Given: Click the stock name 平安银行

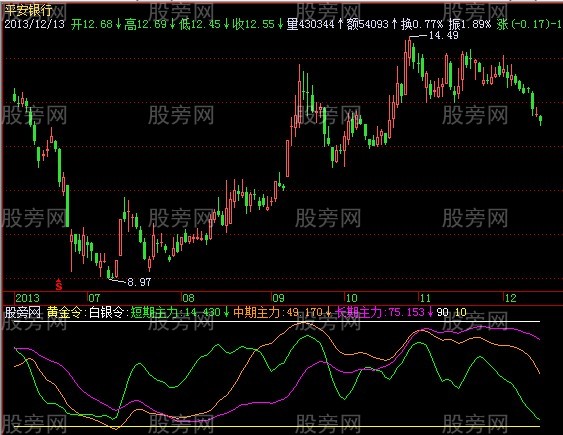Looking at the screenshot, I should tap(28, 10).
